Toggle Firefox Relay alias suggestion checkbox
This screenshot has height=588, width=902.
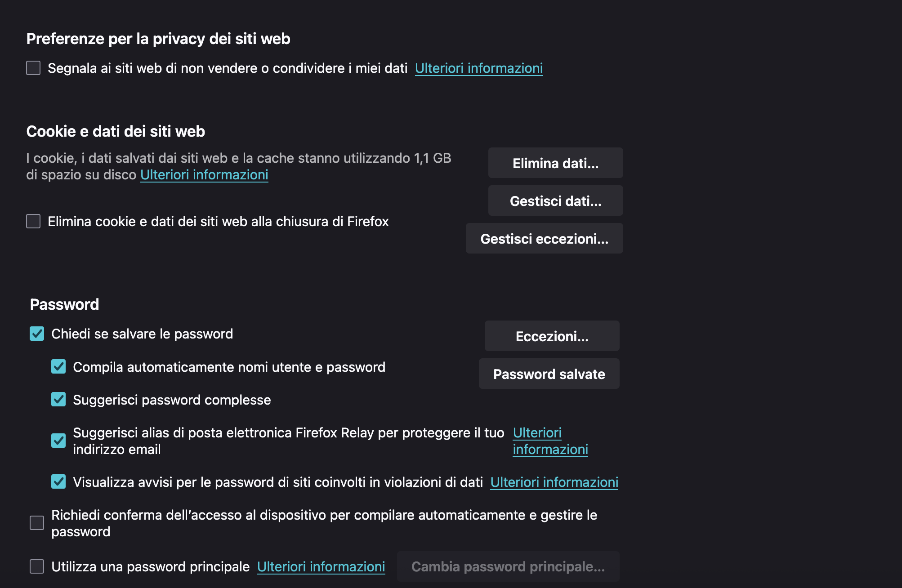(x=58, y=441)
